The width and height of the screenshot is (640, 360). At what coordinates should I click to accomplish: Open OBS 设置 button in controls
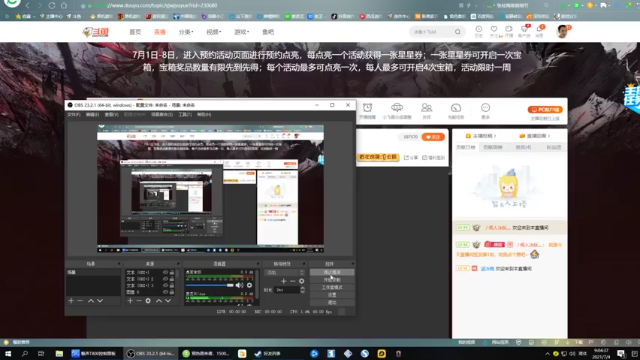(332, 295)
